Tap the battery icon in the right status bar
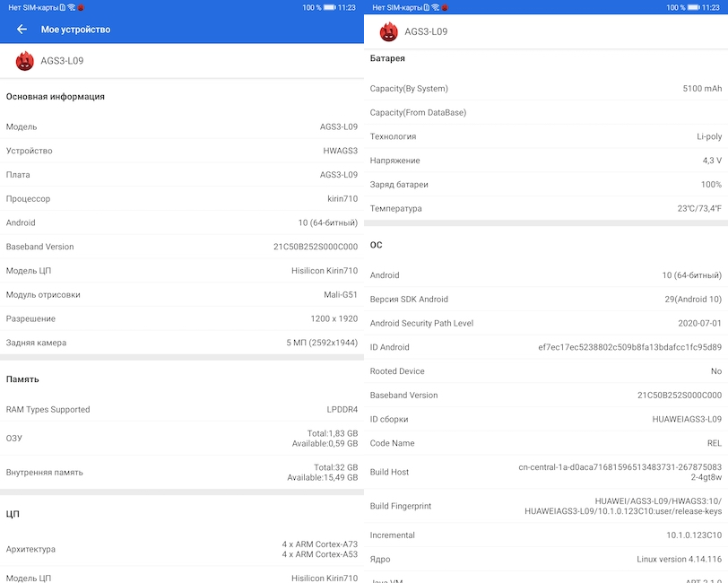This screenshot has width=728, height=583. point(694,7)
